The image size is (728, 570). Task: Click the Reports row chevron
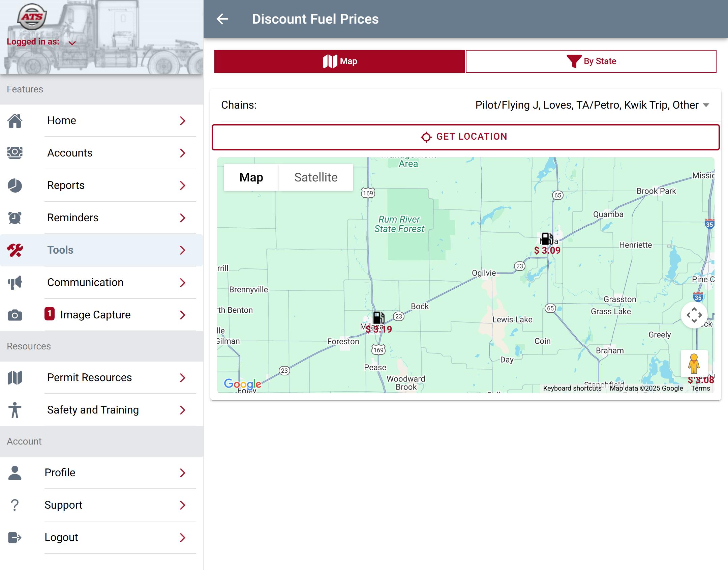tap(183, 185)
